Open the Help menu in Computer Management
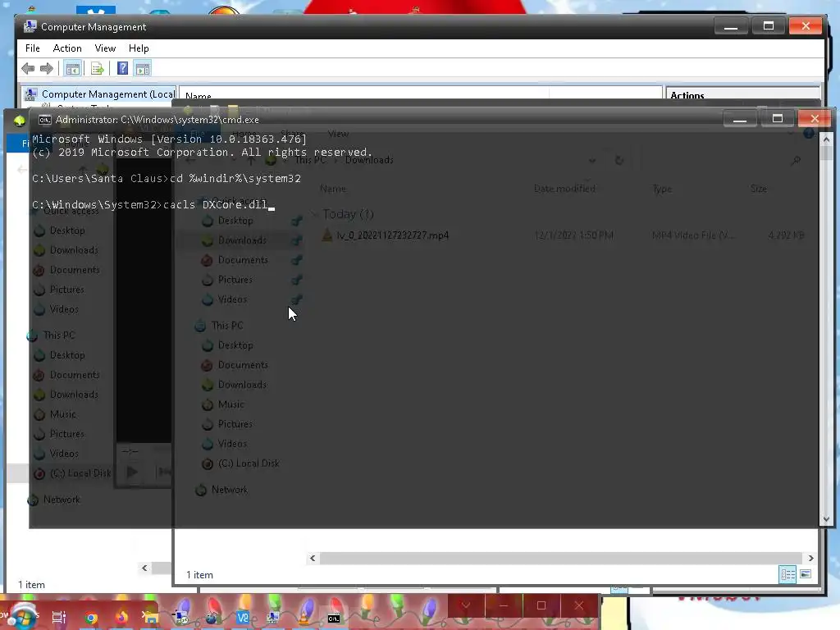 (x=139, y=48)
